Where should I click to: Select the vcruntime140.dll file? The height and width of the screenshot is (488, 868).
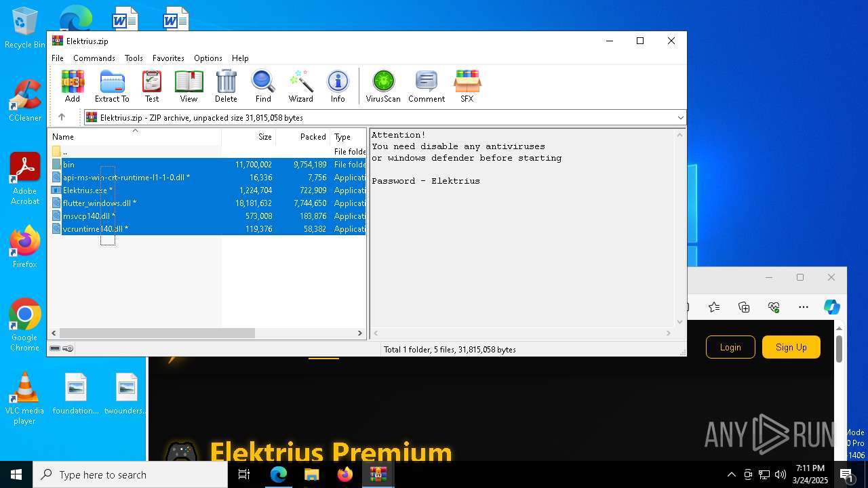(207, 229)
